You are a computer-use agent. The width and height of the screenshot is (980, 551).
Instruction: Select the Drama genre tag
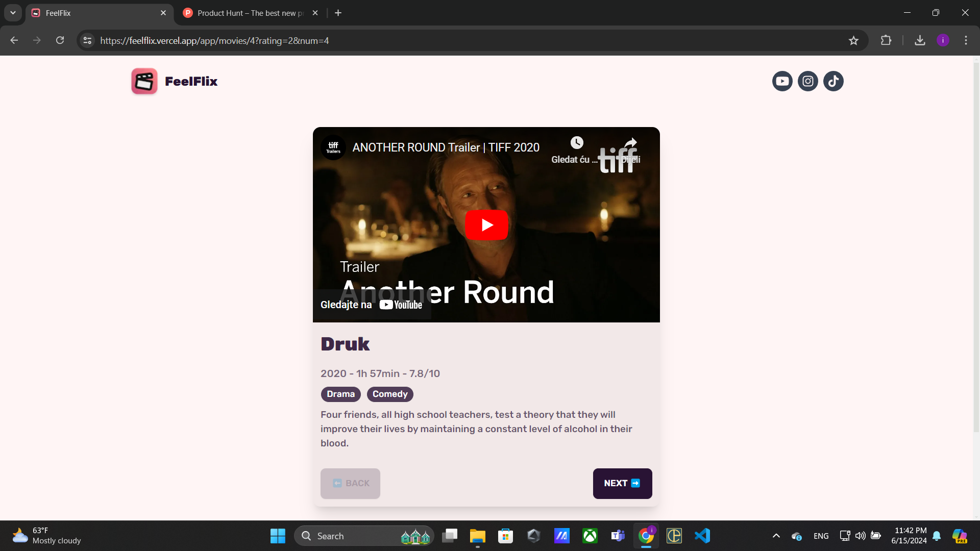(x=340, y=394)
